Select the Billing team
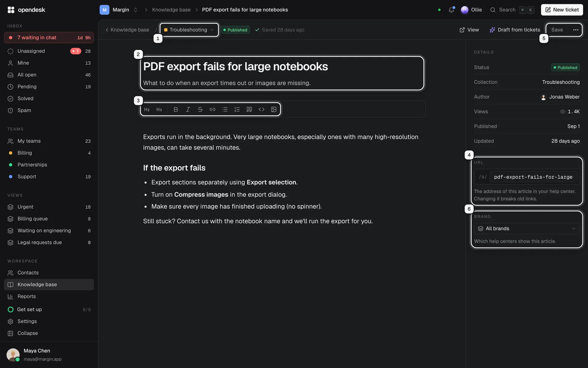Image resolution: width=588 pixels, height=368 pixels. pos(49,153)
